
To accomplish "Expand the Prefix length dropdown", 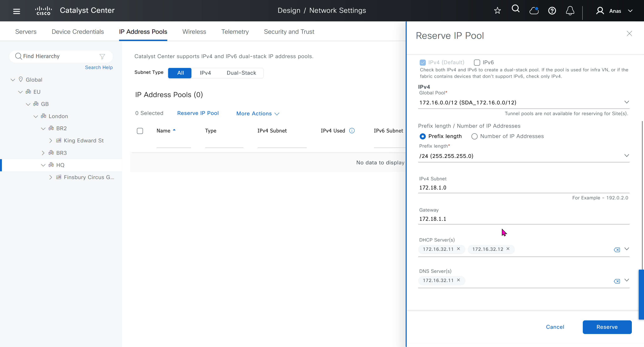I will pyautogui.click(x=627, y=156).
